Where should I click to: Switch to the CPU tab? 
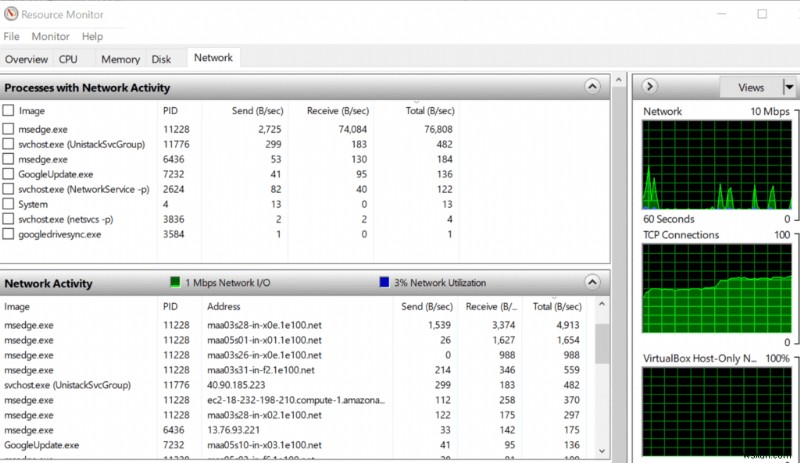coord(68,59)
